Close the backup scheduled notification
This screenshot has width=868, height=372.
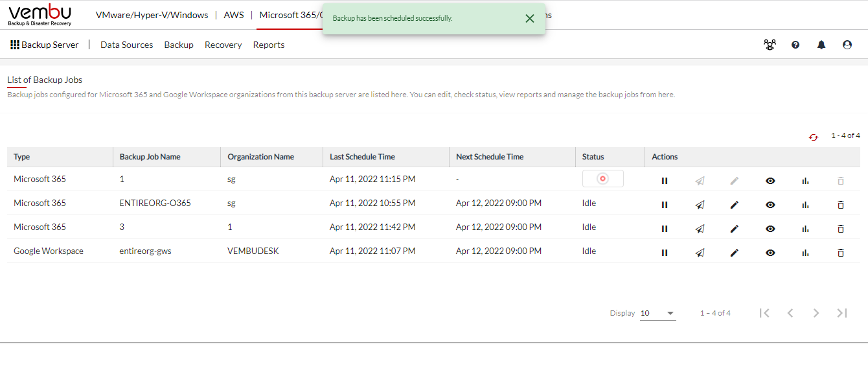(x=530, y=18)
